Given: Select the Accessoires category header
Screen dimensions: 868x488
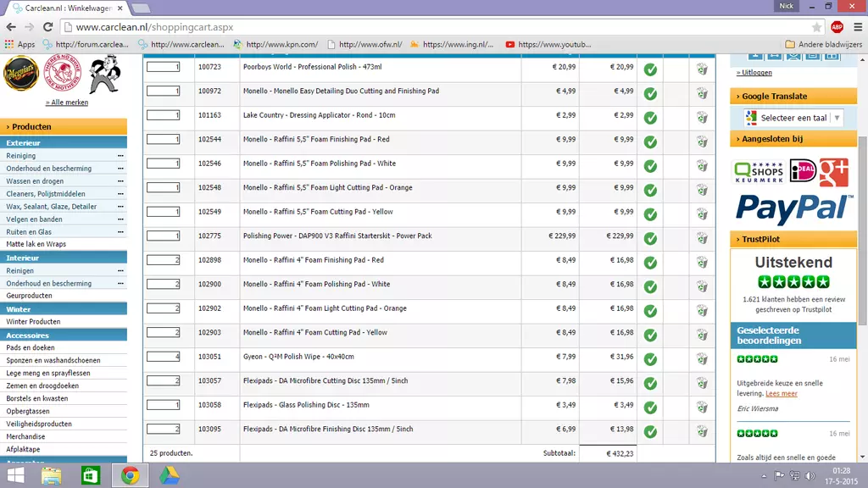Looking at the screenshot, I should pyautogui.click(x=64, y=335).
